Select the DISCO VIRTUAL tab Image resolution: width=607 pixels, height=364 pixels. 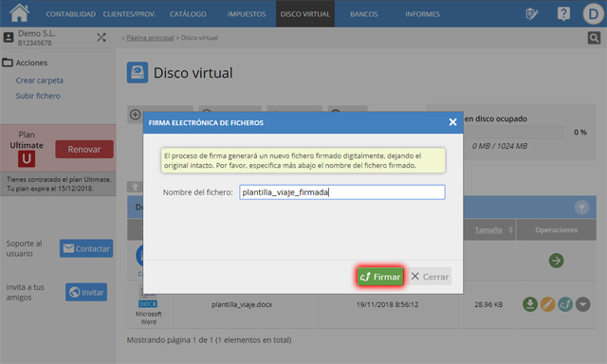coord(305,14)
